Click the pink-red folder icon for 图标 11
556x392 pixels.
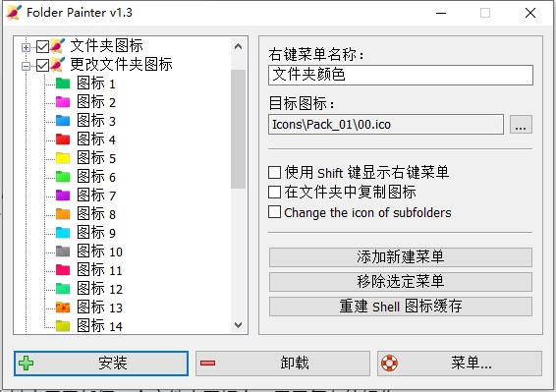point(63,270)
